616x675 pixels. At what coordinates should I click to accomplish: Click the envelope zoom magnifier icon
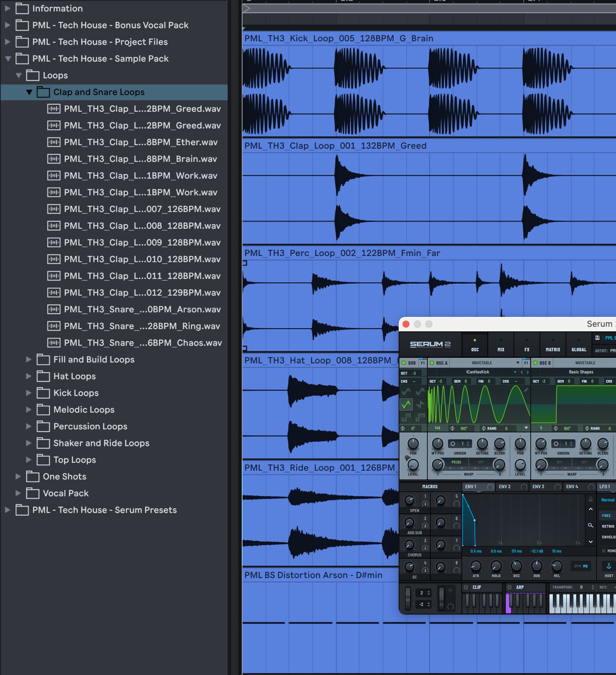click(x=590, y=525)
